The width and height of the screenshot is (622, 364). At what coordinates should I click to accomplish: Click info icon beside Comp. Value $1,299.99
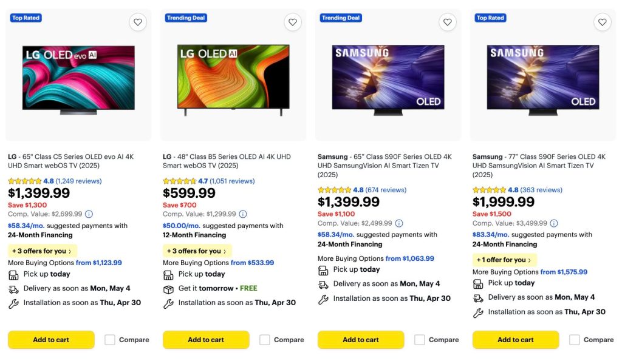click(x=243, y=214)
